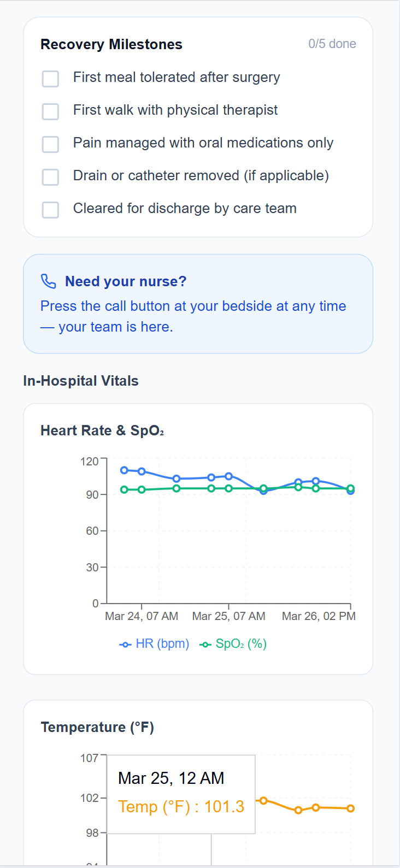
Task: Click the highest HR data point on Mar 24
Action: pos(123,470)
